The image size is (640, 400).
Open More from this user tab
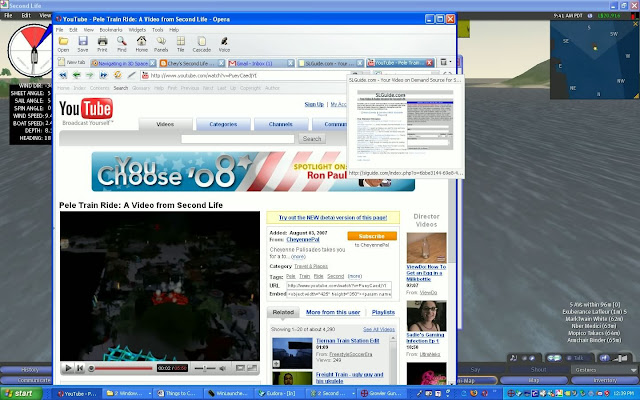(333, 312)
